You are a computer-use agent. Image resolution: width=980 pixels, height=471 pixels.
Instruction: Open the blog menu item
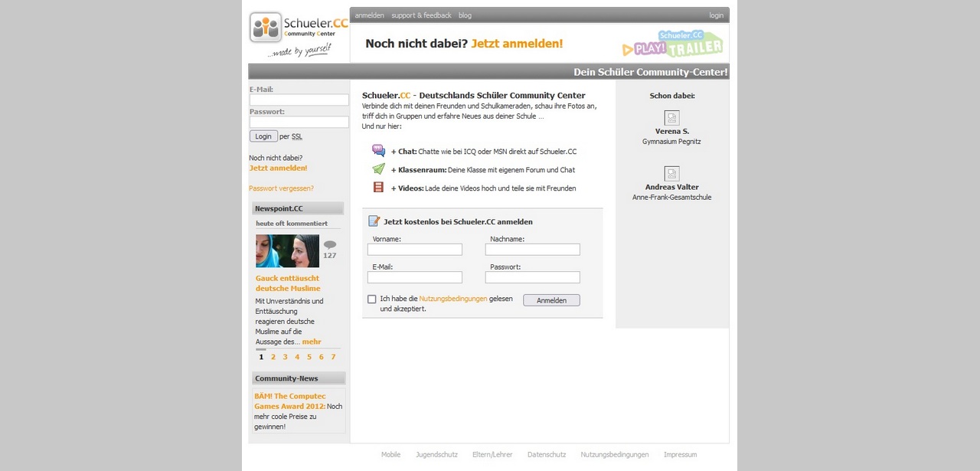point(465,15)
